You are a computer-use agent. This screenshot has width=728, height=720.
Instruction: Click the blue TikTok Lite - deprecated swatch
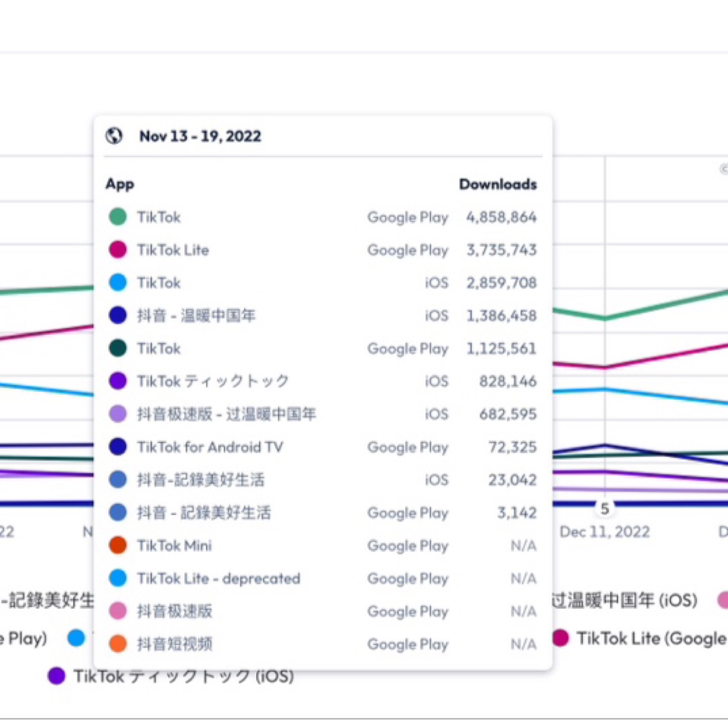pos(118,578)
